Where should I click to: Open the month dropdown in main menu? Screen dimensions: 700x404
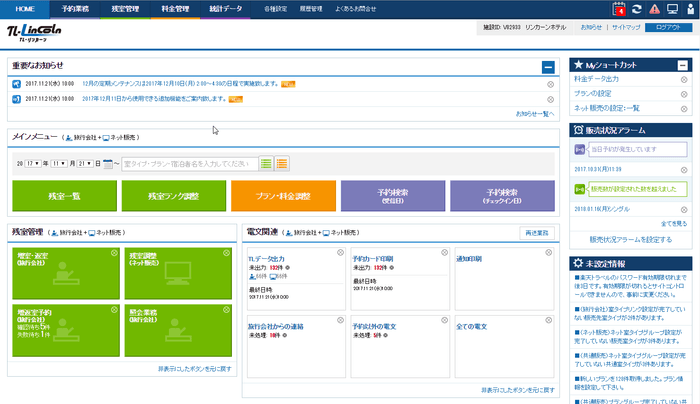[59, 163]
